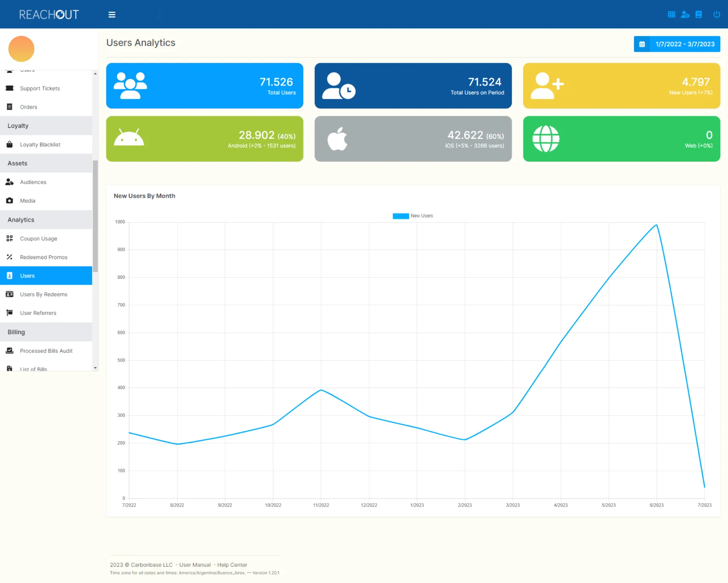
Task: Click the grid table icon in header
Action: coord(671,15)
